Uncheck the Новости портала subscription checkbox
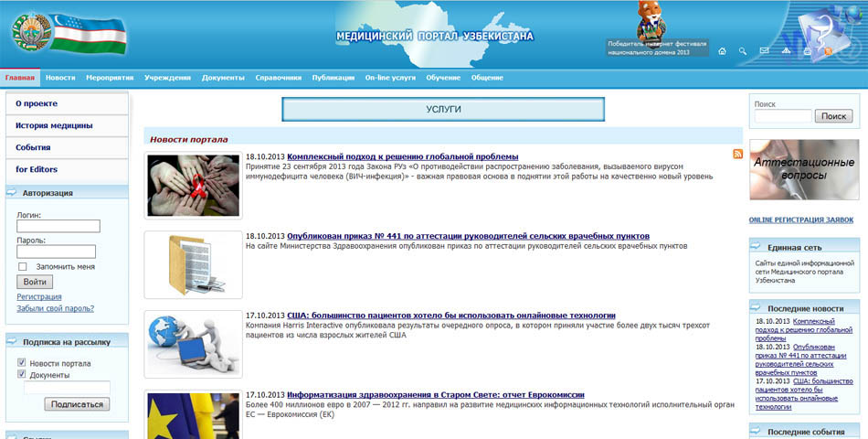This screenshot has height=439, width=868. tap(22, 363)
